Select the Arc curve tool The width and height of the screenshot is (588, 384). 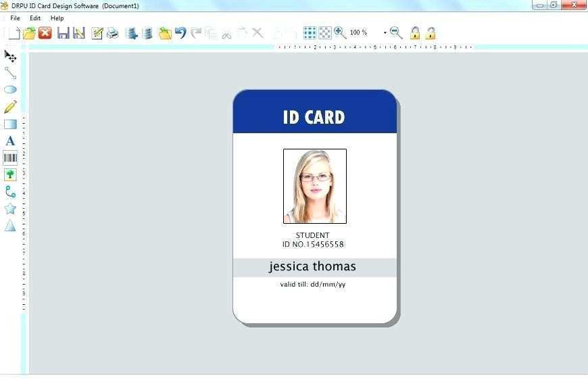[x=11, y=192]
